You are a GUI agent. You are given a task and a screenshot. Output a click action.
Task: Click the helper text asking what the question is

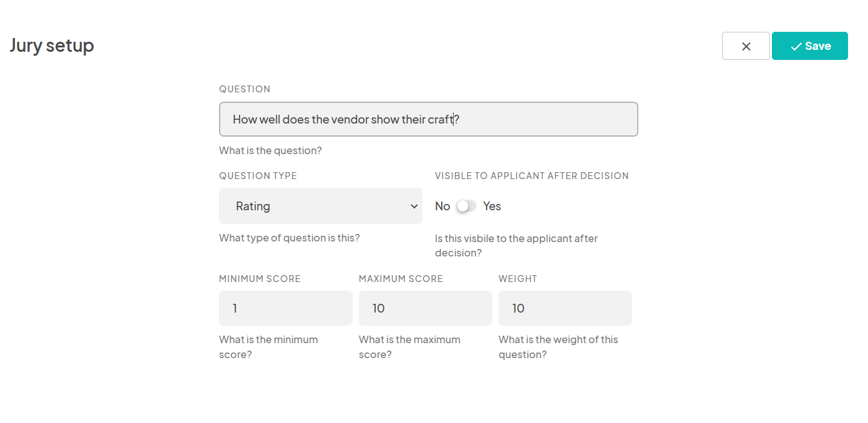(x=270, y=150)
